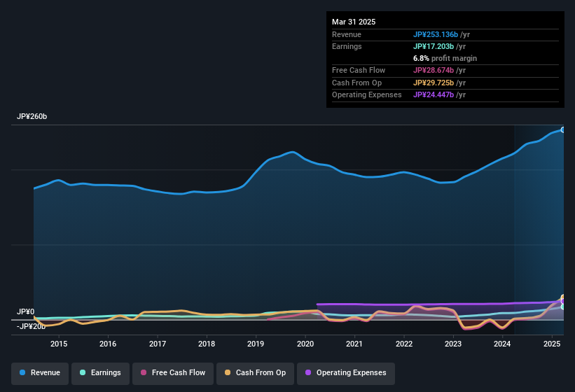The height and width of the screenshot is (392, 575).
Task: Click the JP¥0 y-axis label
Action: tap(26, 311)
